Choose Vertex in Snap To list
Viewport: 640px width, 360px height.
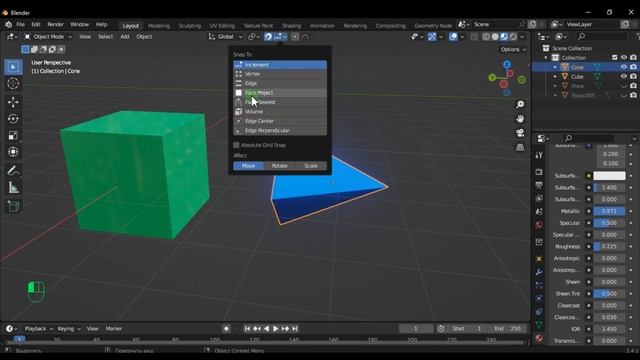point(280,74)
